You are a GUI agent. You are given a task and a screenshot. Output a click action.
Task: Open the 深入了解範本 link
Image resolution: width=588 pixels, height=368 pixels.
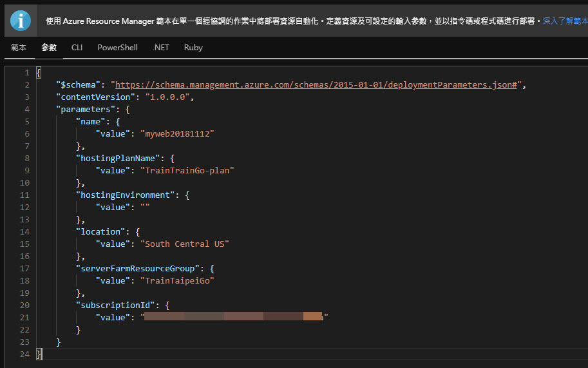coord(565,21)
